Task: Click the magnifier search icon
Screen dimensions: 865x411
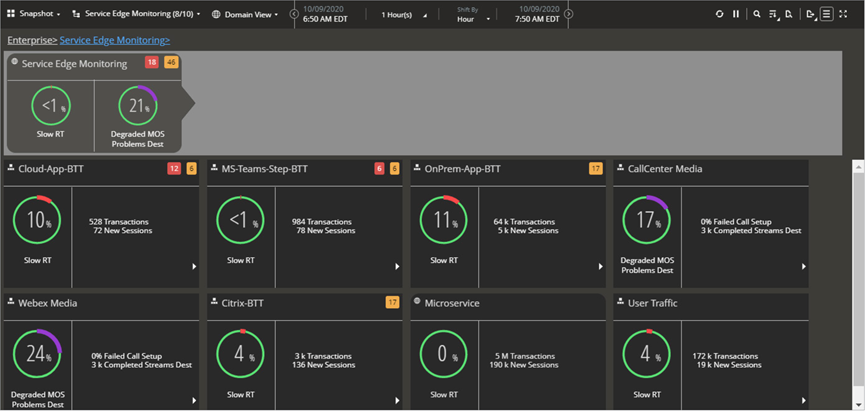Action: tap(757, 14)
